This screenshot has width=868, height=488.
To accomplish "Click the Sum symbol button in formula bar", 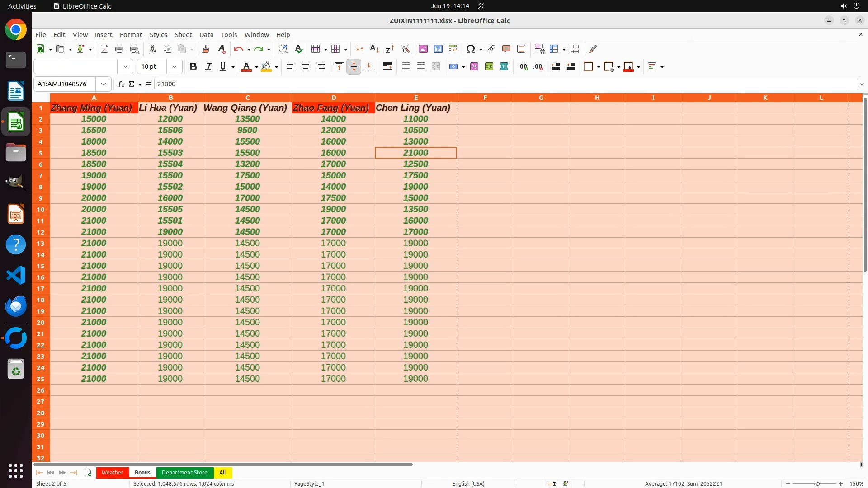I will point(132,84).
